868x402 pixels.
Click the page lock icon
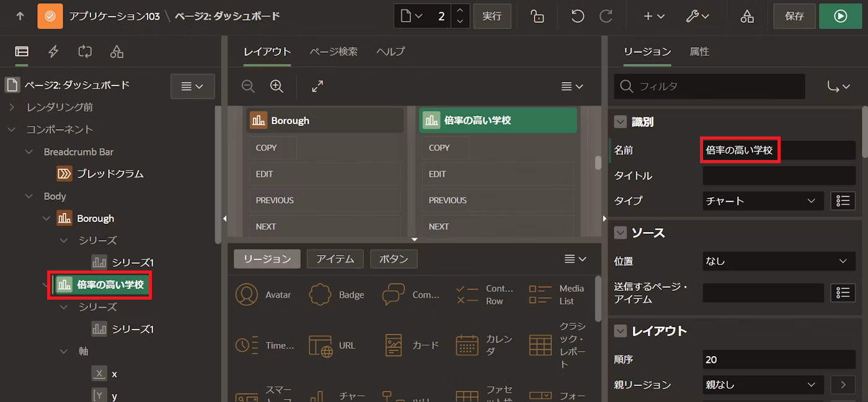(x=538, y=16)
